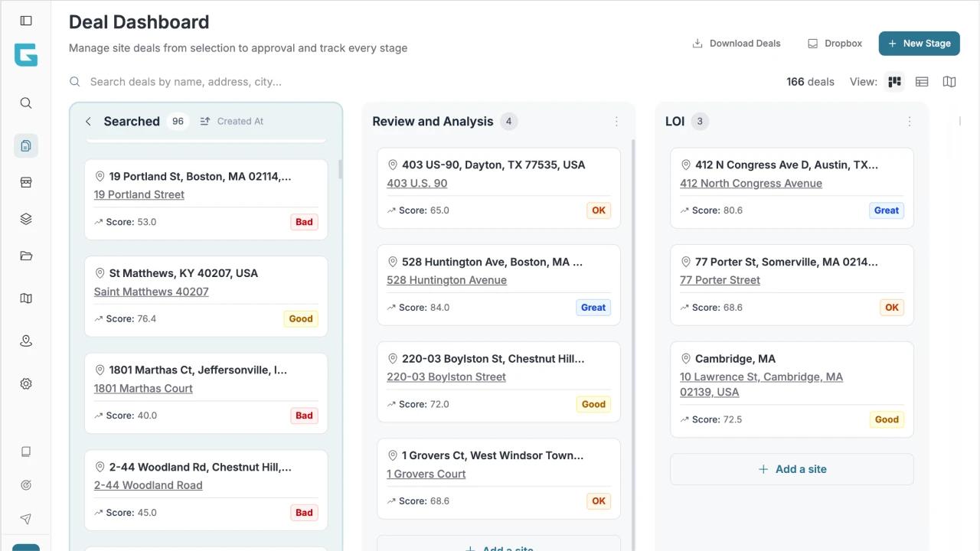This screenshot has width=980, height=551.
Task: Click Add a site in the LOI column
Action: click(x=792, y=469)
